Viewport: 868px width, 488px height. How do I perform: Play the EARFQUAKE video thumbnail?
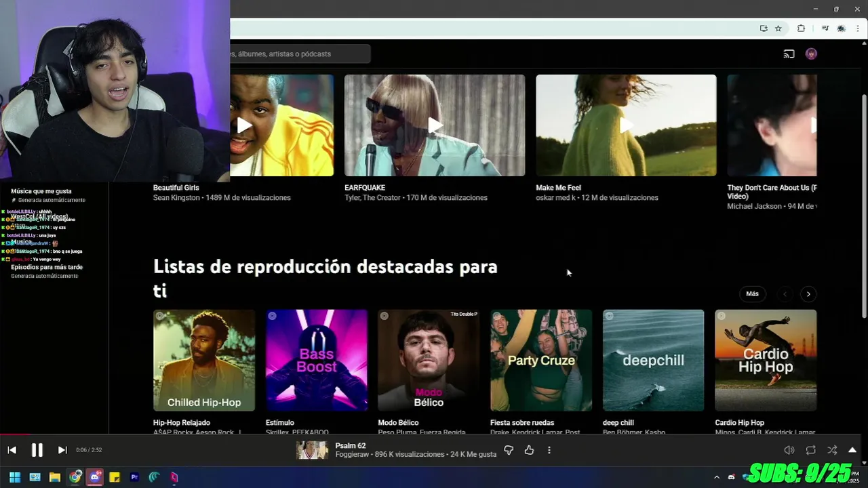tap(435, 125)
